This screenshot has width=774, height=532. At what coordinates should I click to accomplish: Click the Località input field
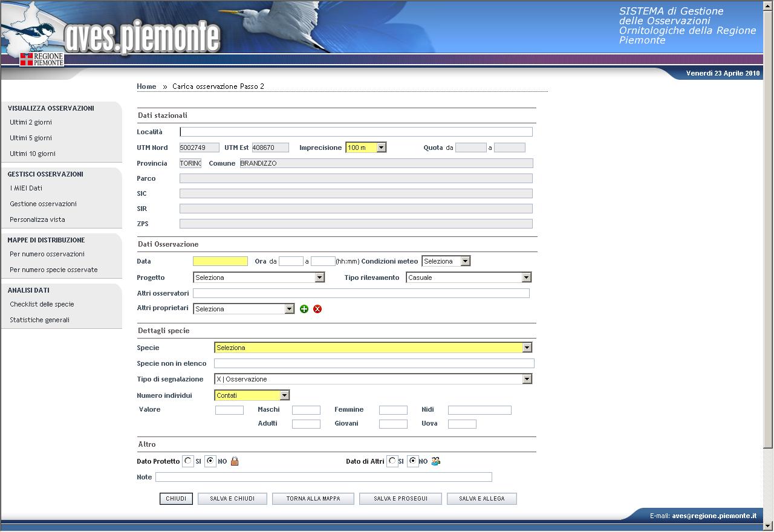[x=356, y=132]
